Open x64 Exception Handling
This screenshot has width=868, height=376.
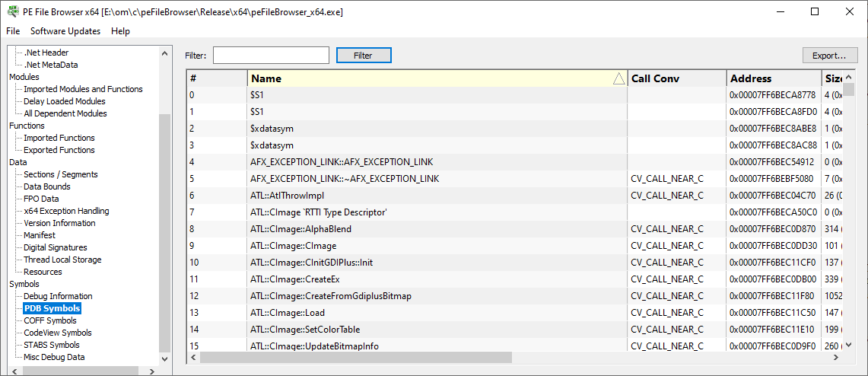click(x=66, y=211)
